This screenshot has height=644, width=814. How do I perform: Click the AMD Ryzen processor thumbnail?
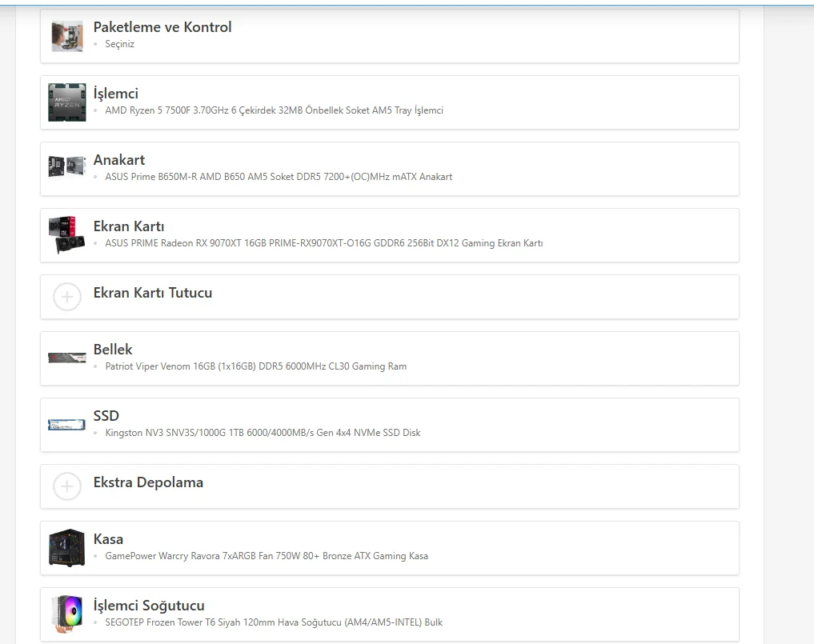pos(67,102)
